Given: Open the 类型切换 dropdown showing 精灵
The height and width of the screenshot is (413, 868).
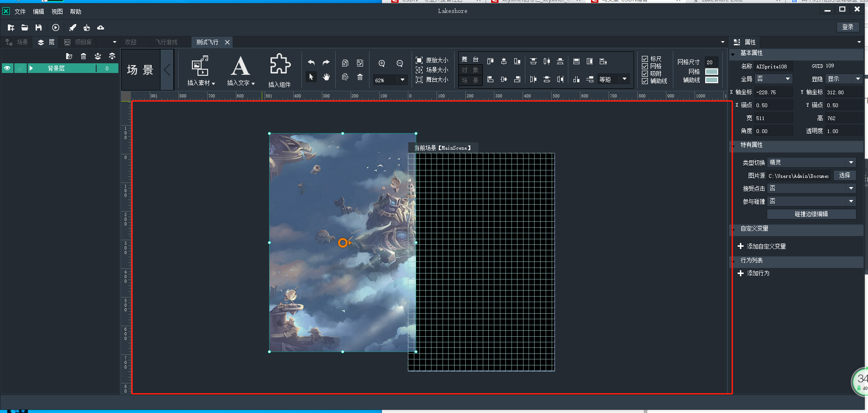Looking at the screenshot, I should point(812,163).
